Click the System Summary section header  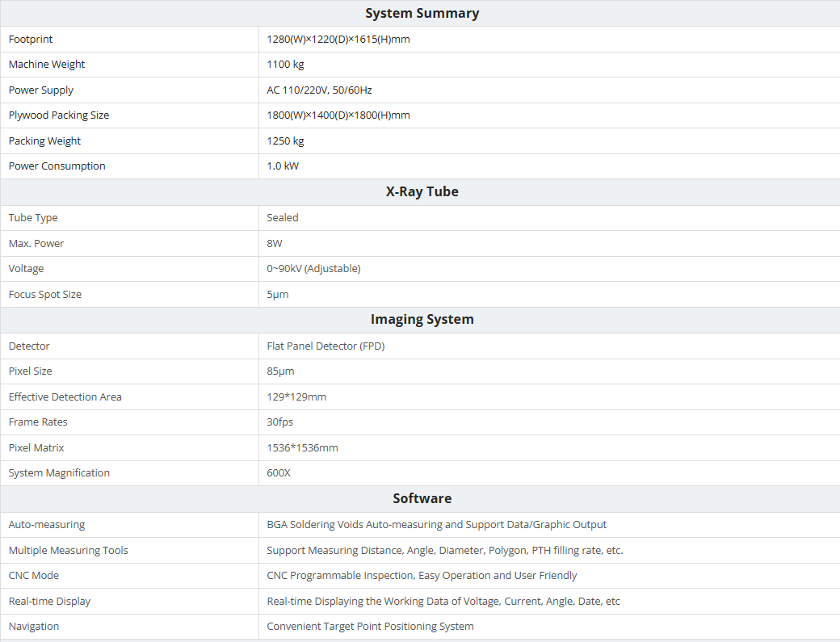[x=422, y=13]
